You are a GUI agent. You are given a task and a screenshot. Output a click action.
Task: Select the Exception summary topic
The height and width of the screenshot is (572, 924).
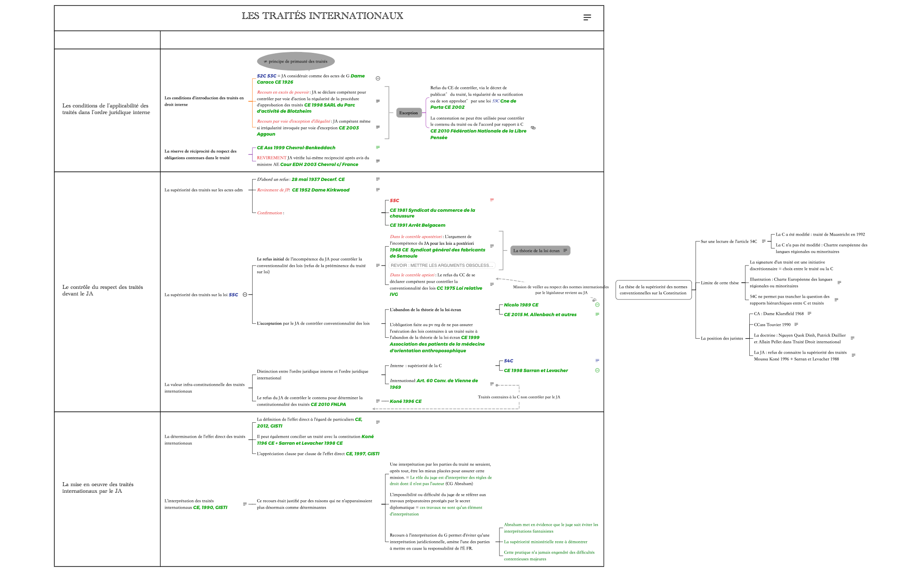[408, 113]
